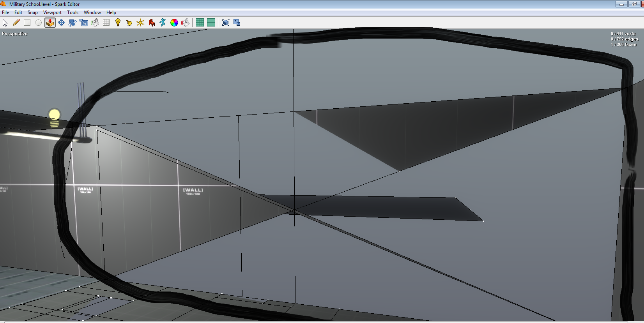Screen dimensions: 644x323
Task: Pick the red paint bucket tool
Action: (x=186, y=23)
